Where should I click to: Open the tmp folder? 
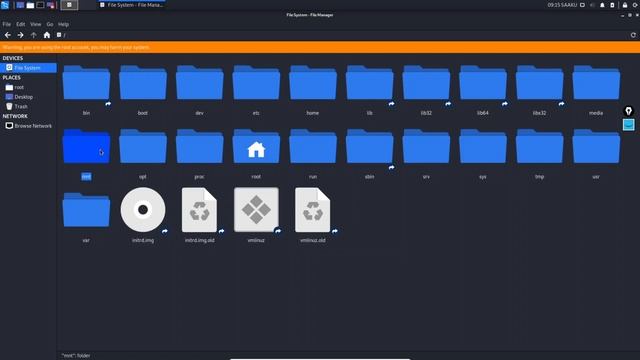coord(540,147)
